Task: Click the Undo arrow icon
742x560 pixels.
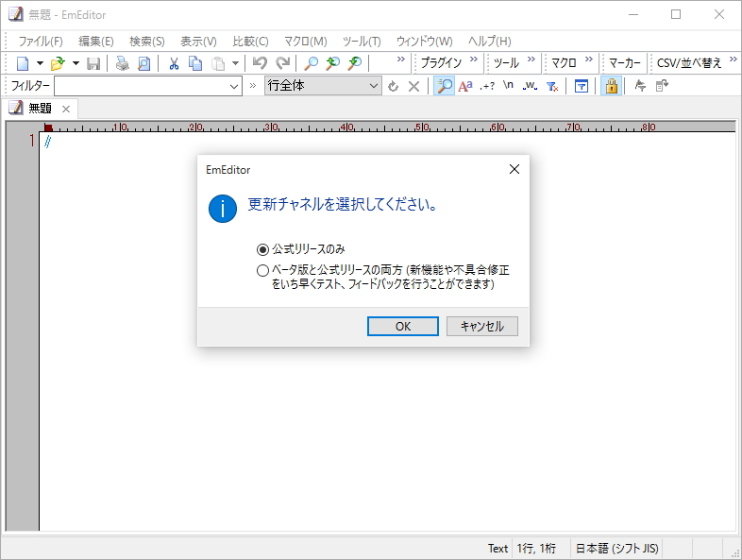Action: [260, 63]
